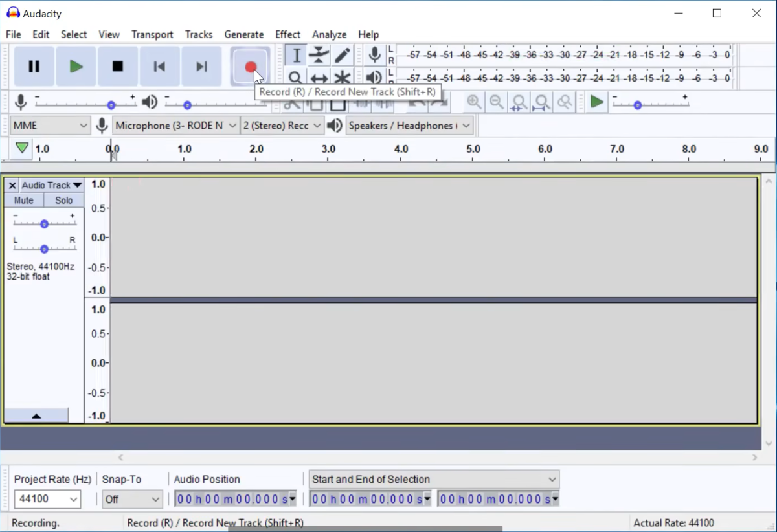Skip to End of the project

[201, 66]
